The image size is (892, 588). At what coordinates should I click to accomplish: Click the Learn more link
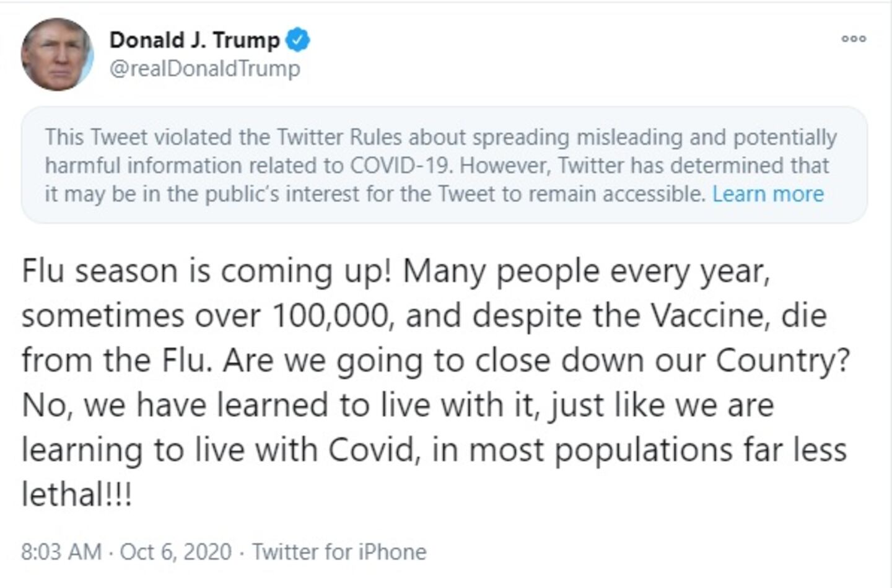click(x=767, y=194)
